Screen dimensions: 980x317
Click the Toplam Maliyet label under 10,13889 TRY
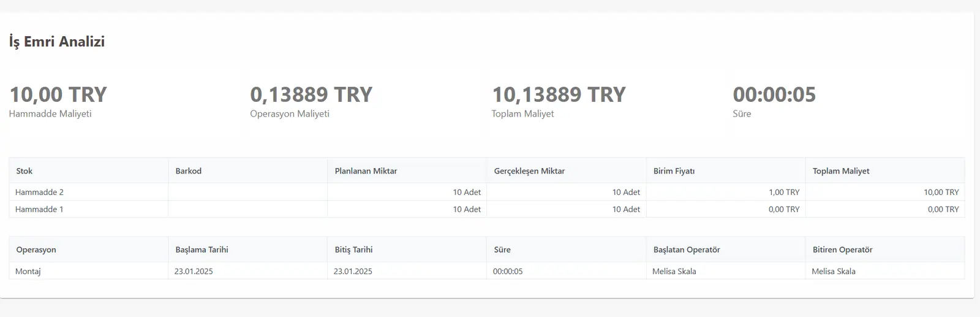[x=522, y=113]
